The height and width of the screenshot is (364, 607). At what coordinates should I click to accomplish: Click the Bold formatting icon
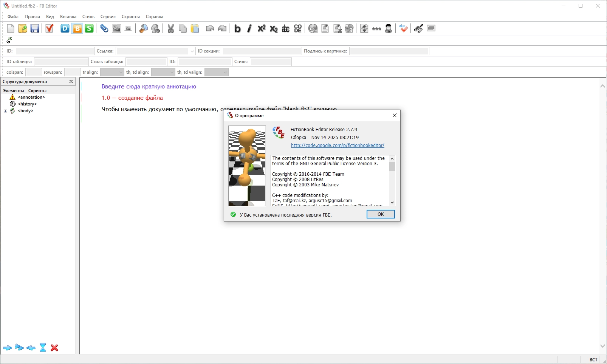click(237, 29)
